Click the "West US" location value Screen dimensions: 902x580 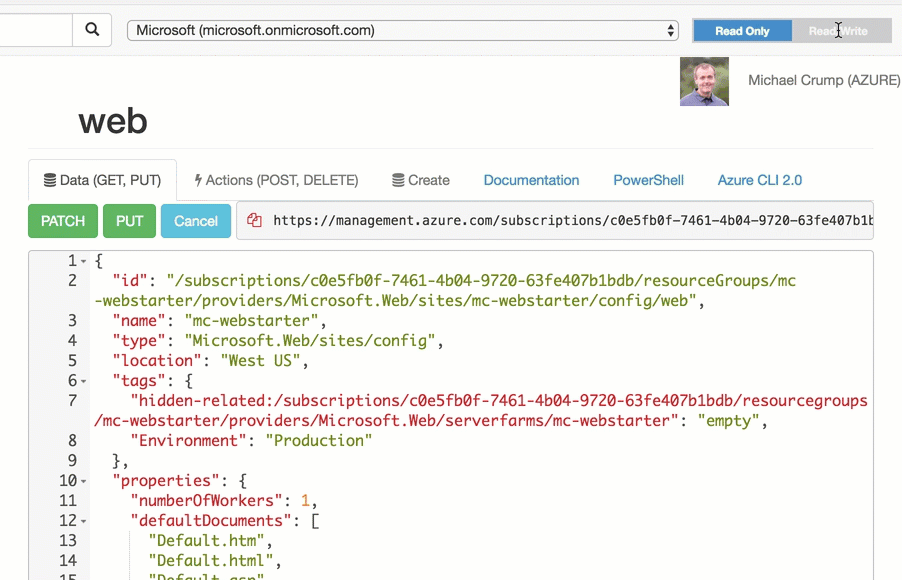[x=261, y=361]
